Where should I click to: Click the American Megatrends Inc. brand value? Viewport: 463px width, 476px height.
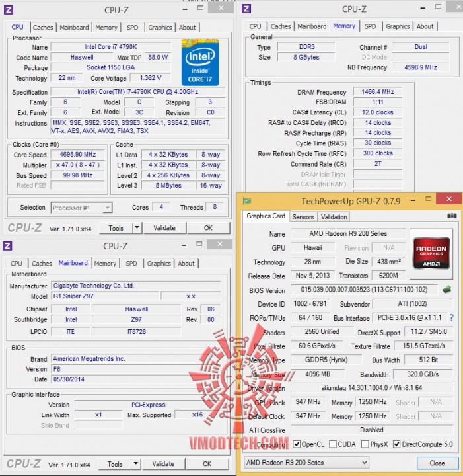pos(89,358)
